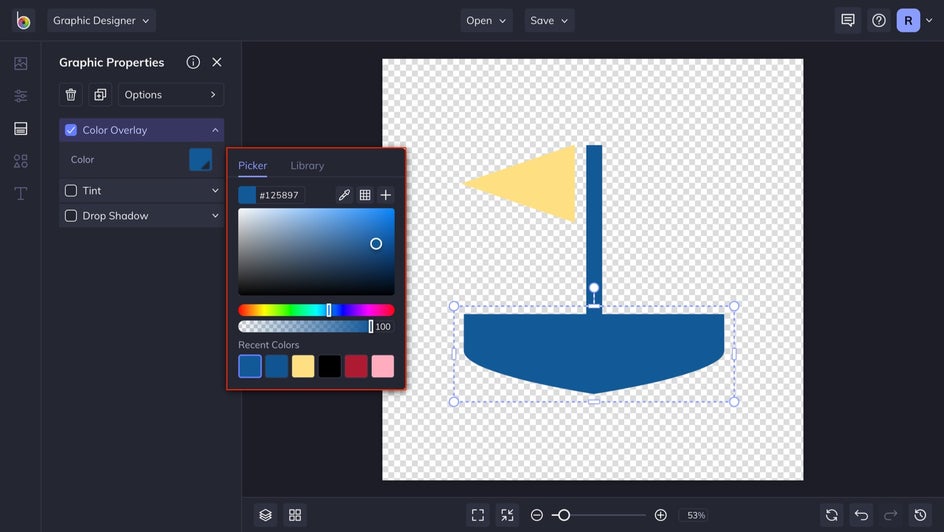Expand the Tint section chevron
The image size is (944, 532).
(x=215, y=191)
